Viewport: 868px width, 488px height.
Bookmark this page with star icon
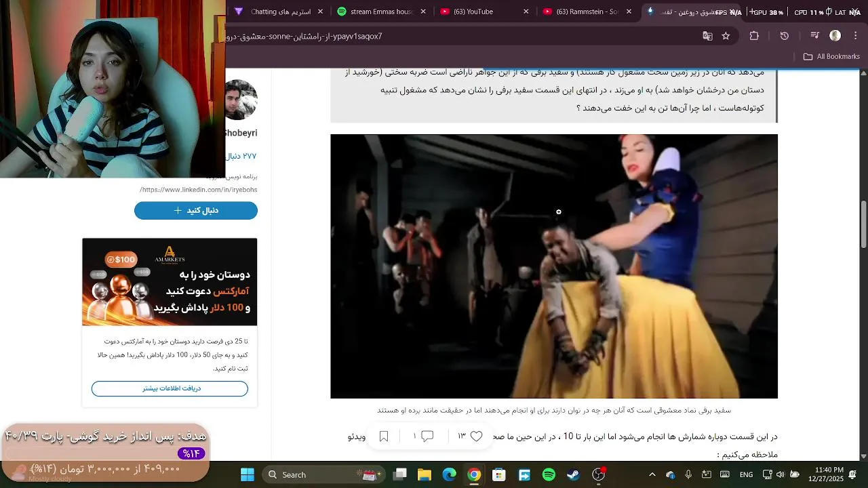pyautogui.click(x=726, y=36)
